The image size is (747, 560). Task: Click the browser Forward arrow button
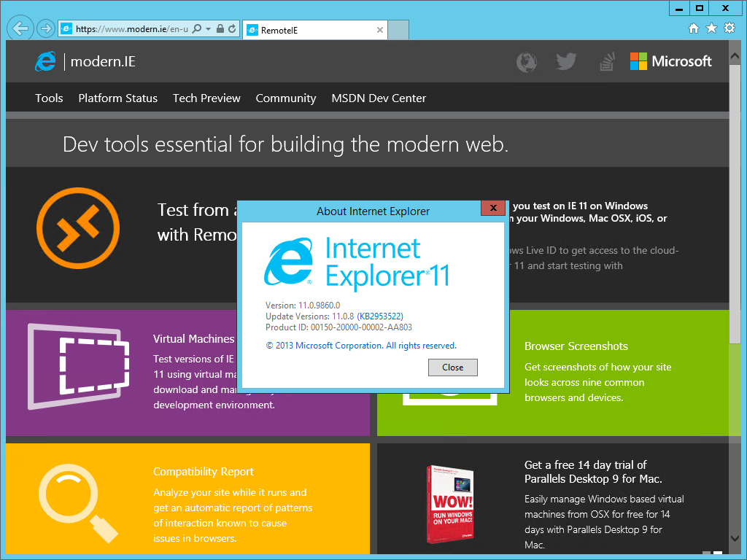pos(46,28)
